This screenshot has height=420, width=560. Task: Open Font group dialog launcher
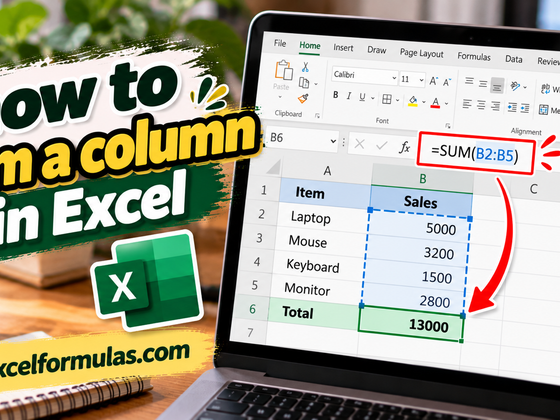point(448,126)
